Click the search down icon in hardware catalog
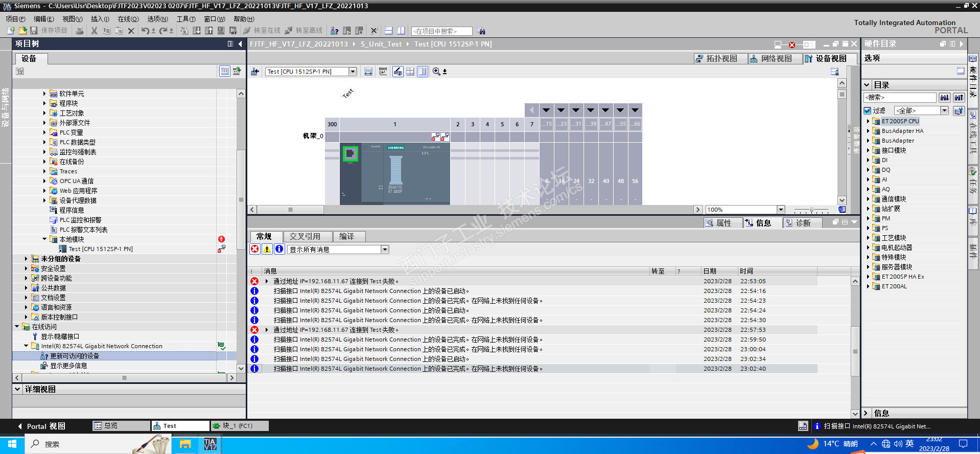This screenshot has width=980, height=454. tap(945, 97)
